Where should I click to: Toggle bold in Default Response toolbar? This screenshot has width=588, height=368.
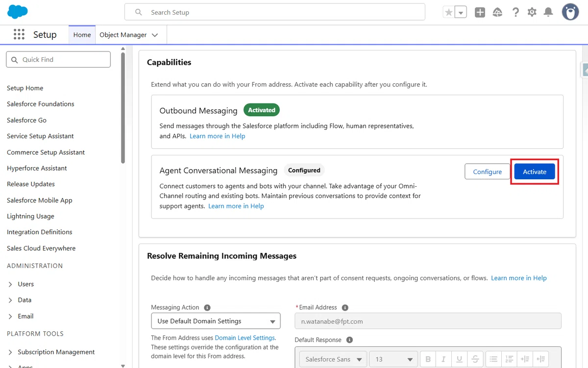[x=428, y=359]
